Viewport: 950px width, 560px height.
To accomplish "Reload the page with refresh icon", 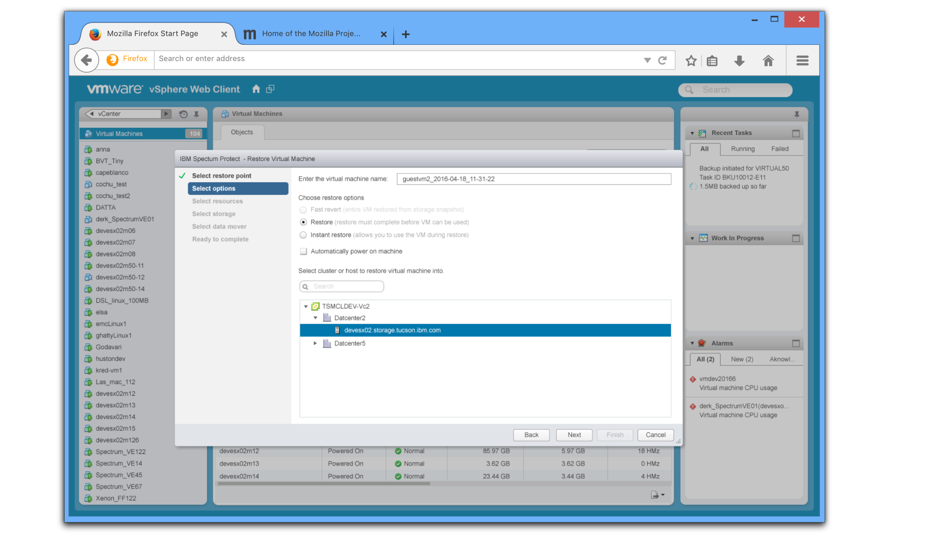I will (662, 60).
